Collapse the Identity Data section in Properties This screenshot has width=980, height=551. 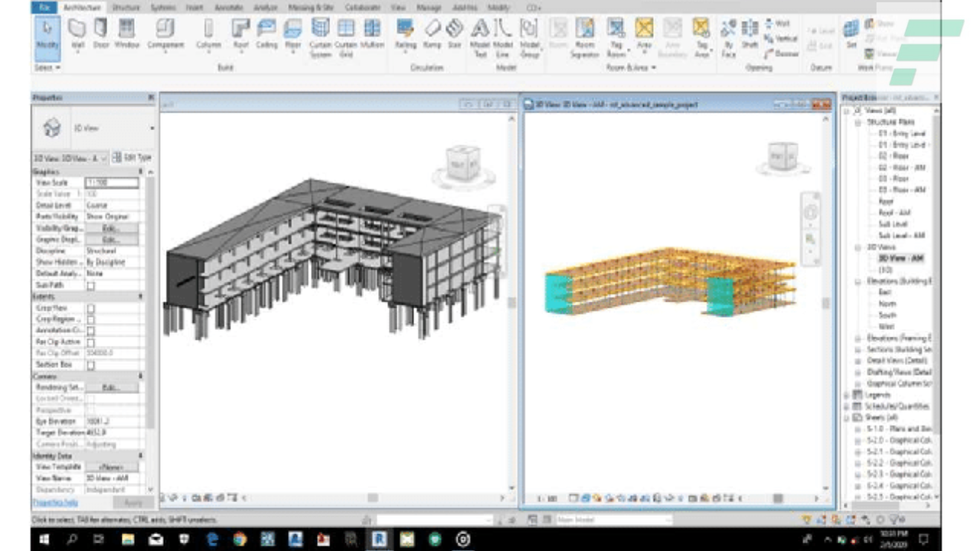click(140, 455)
